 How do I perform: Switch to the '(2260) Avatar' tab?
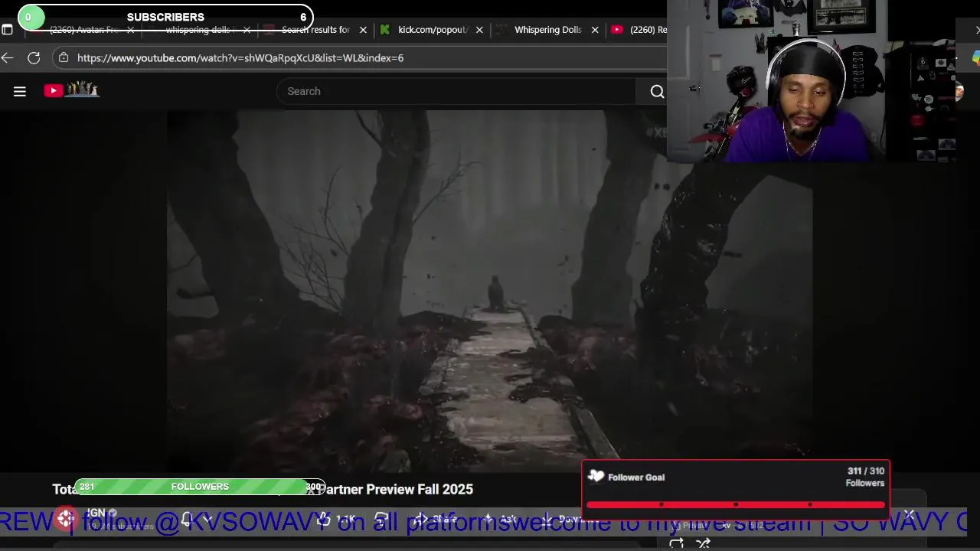tap(83, 30)
